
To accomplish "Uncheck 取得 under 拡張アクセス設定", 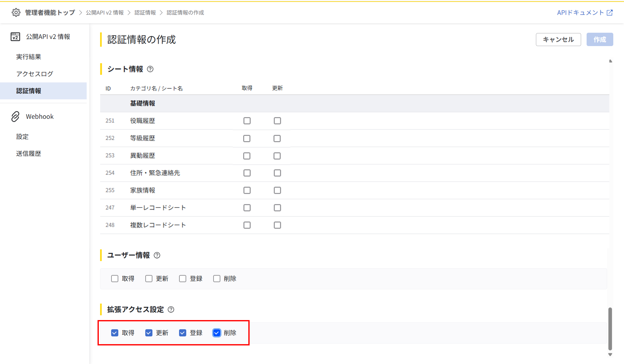I will click(x=115, y=333).
